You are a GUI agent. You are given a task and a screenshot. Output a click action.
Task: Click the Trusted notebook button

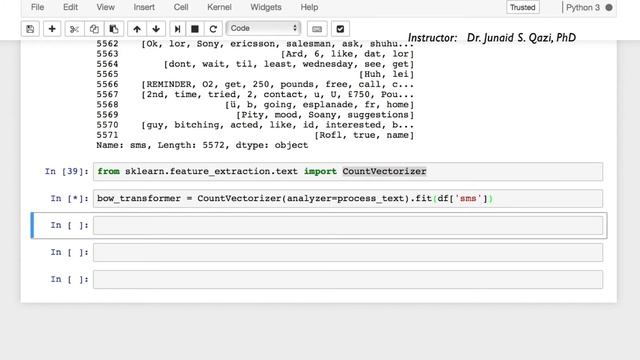pos(522,7)
